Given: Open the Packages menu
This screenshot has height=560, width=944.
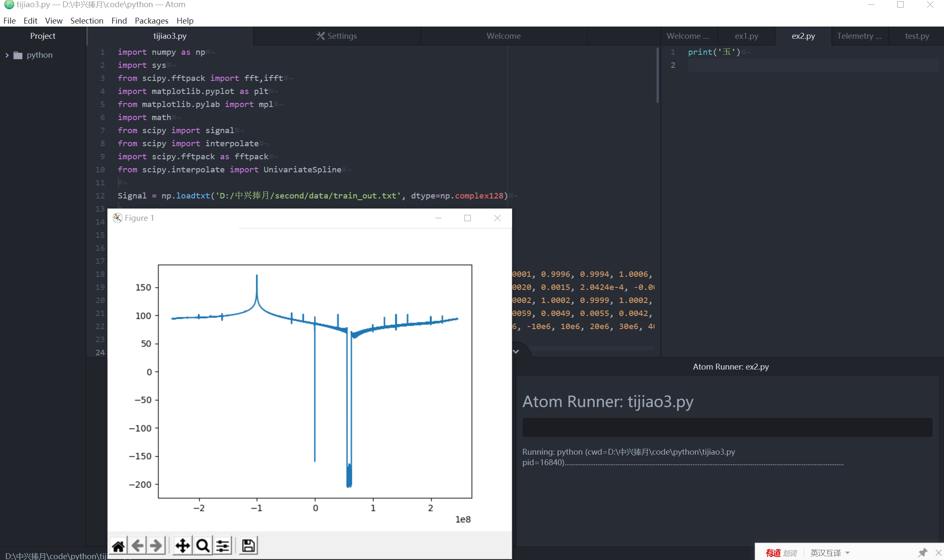Looking at the screenshot, I should 151,21.
